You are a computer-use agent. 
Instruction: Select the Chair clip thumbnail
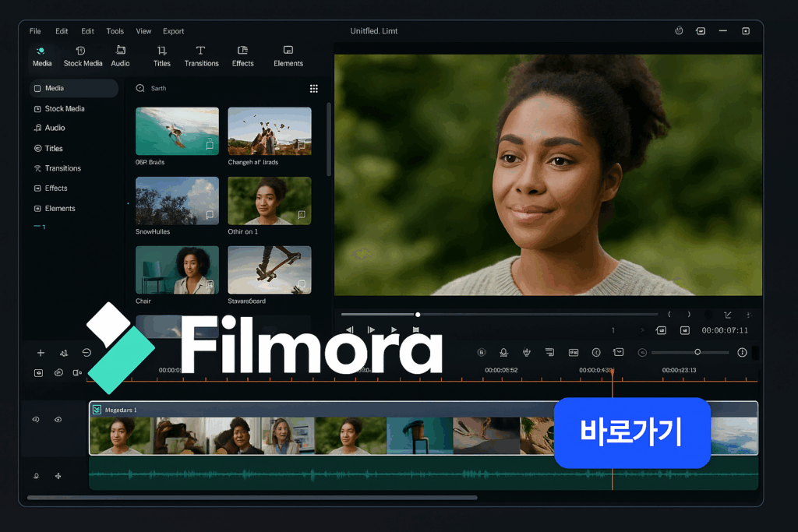pos(177,270)
